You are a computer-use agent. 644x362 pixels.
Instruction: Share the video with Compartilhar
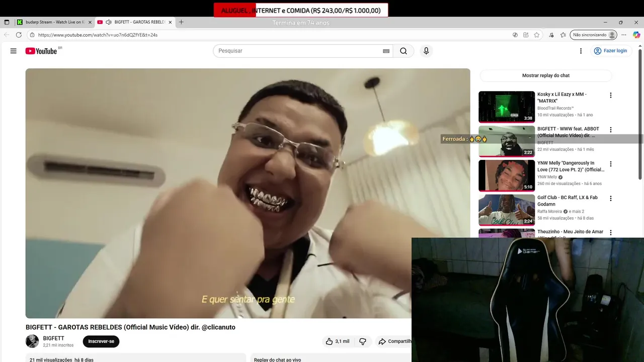[395, 341]
